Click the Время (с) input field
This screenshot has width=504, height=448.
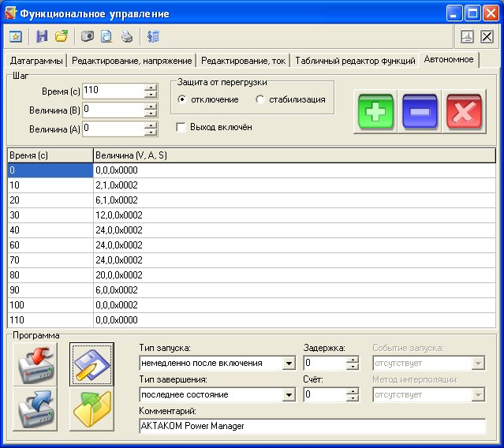pos(114,91)
